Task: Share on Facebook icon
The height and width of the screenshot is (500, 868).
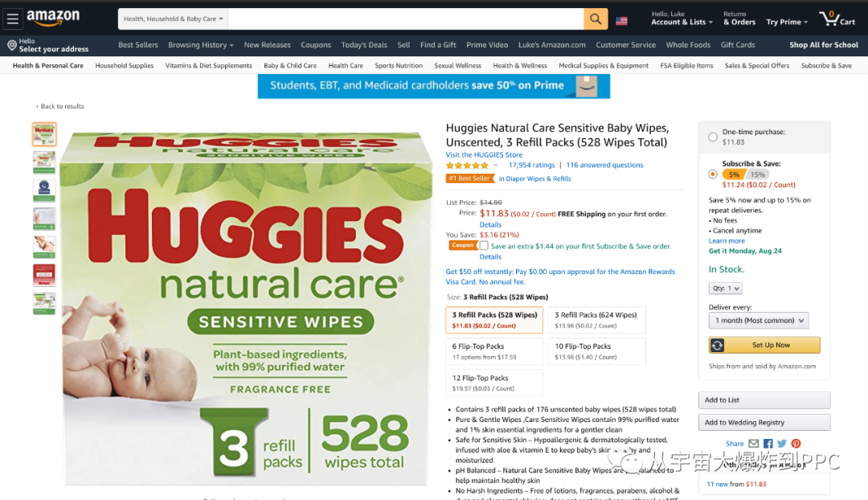Action: tap(768, 444)
